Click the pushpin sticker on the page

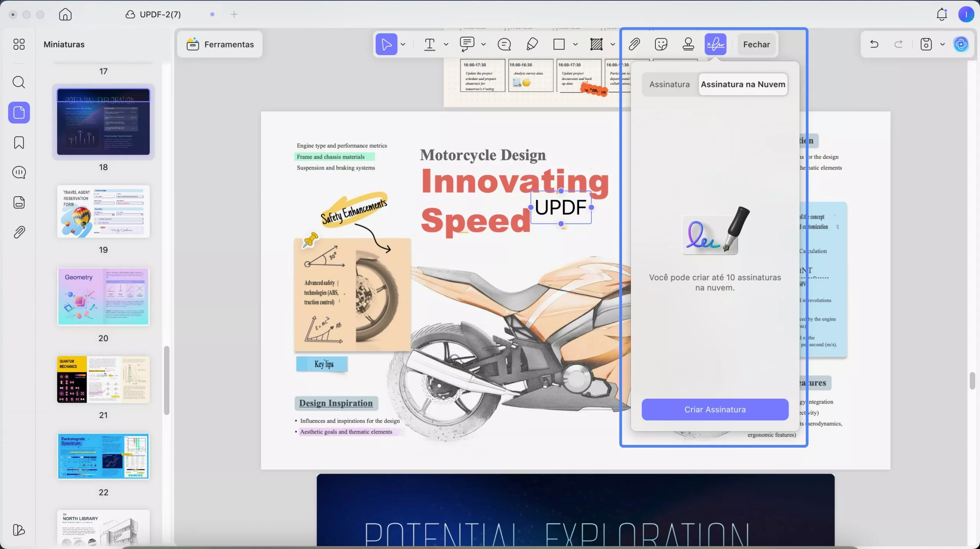[x=310, y=240]
